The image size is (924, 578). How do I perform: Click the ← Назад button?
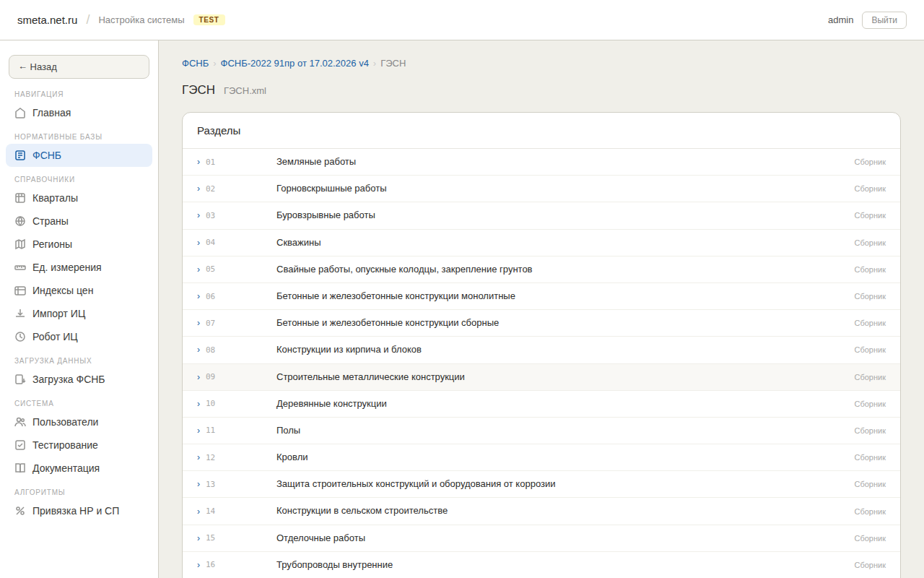pos(79,66)
